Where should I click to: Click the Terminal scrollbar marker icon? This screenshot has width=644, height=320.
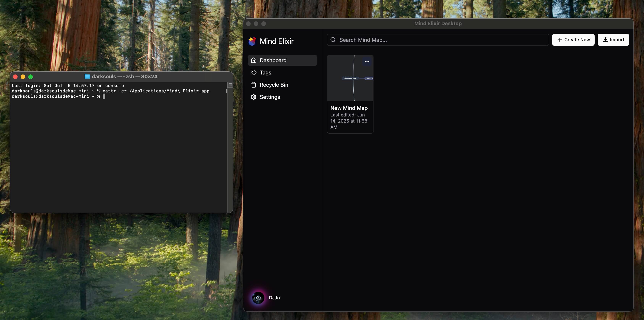coord(230,85)
